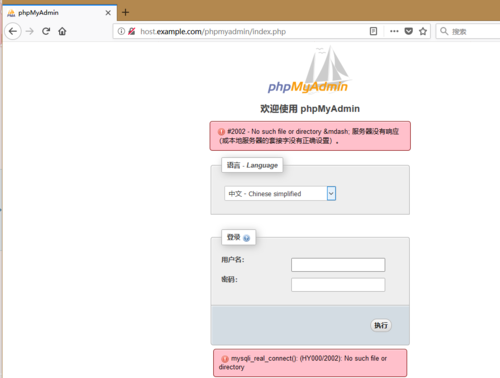Focus the password input field
The height and width of the screenshot is (378, 500).
(338, 285)
